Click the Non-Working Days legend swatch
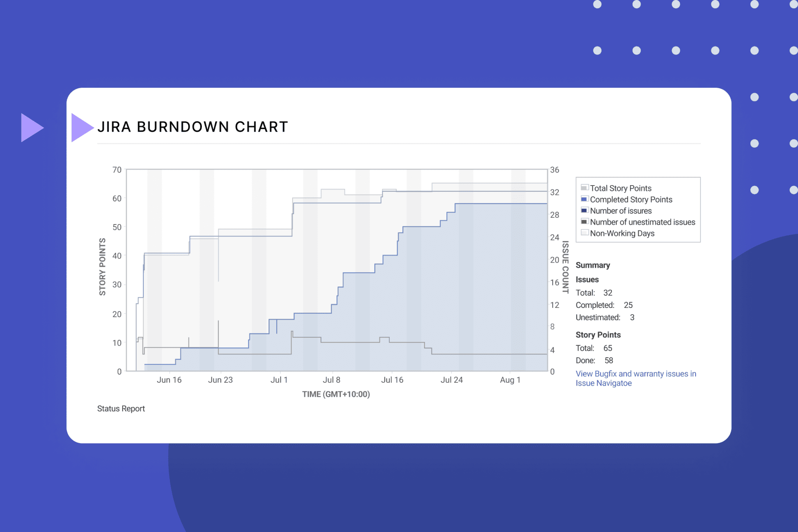This screenshot has width=798, height=532. tap(584, 233)
